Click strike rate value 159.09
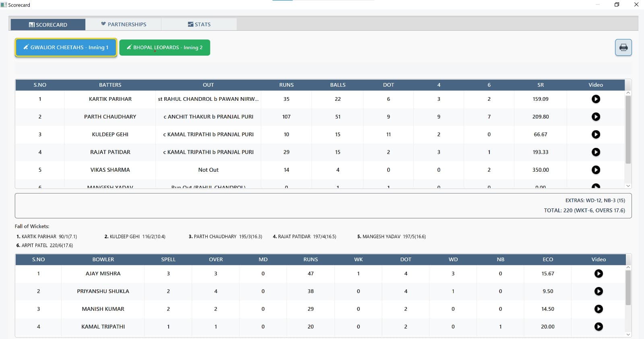The height and width of the screenshot is (339, 644). click(540, 99)
